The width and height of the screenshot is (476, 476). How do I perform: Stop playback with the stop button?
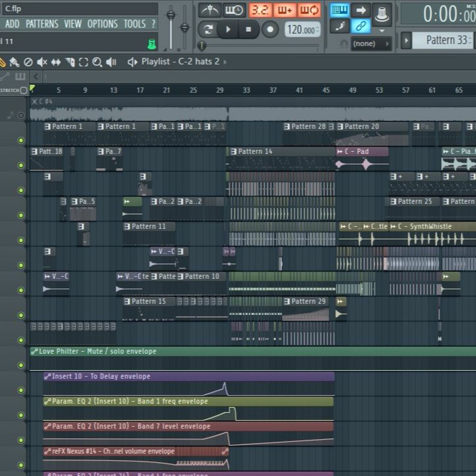(249, 30)
